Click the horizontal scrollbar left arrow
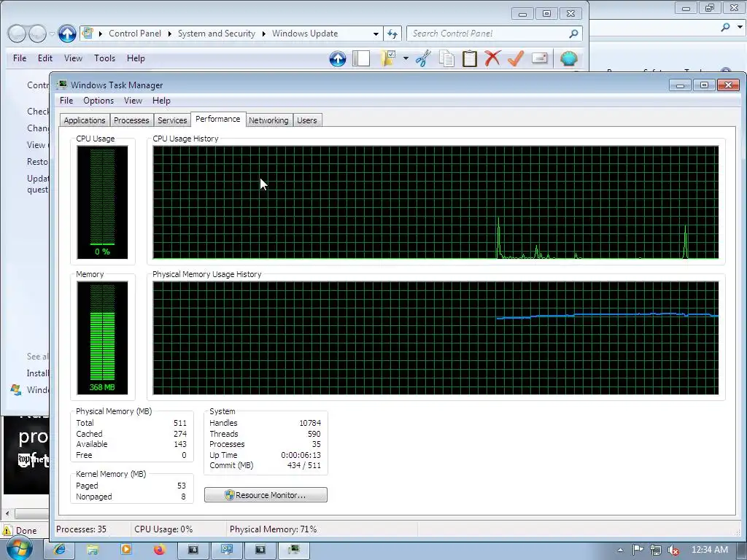This screenshot has height=560, width=747. 7,514
